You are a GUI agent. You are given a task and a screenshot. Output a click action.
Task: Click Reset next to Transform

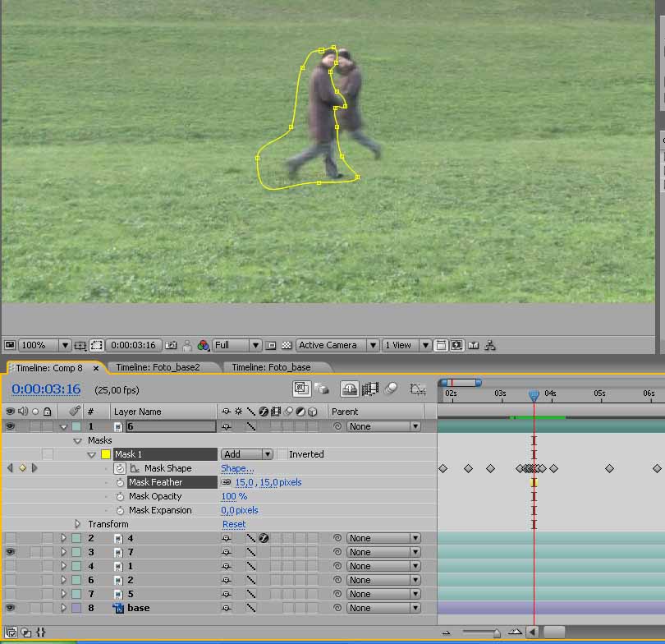coord(234,524)
